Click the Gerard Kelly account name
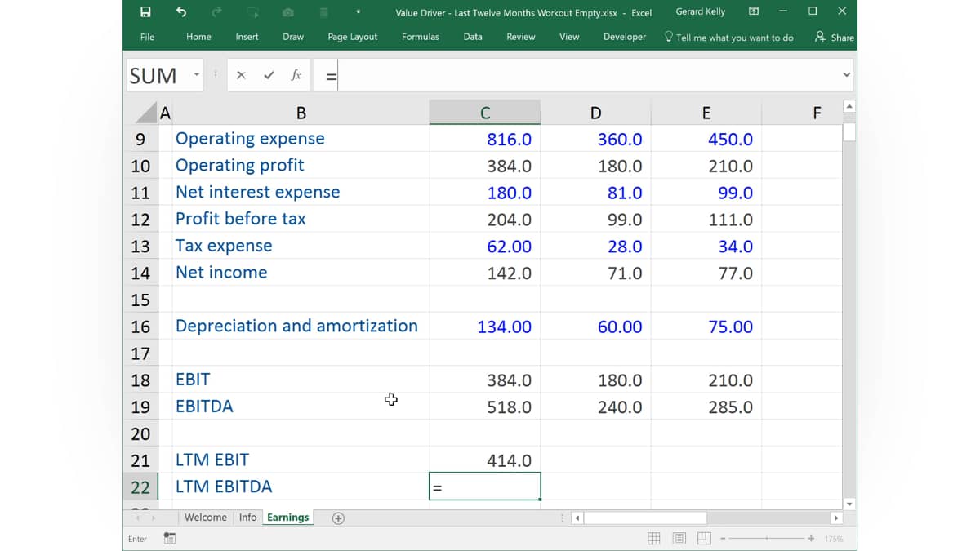The image size is (980, 551). (701, 11)
